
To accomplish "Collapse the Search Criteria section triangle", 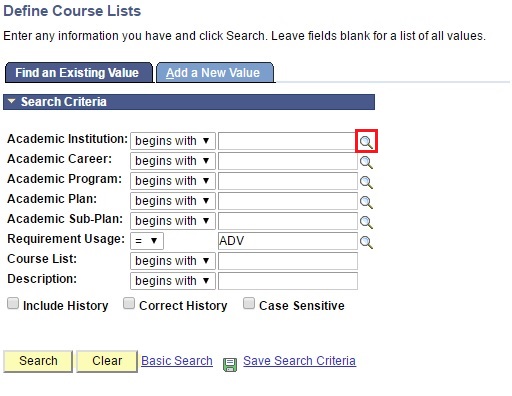I will [x=12, y=101].
